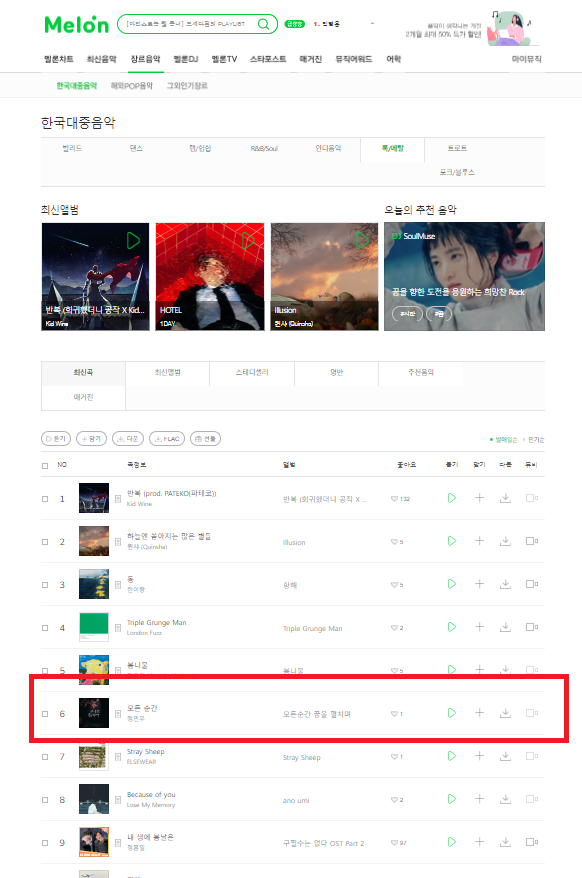Click inside the search input field

188,24
